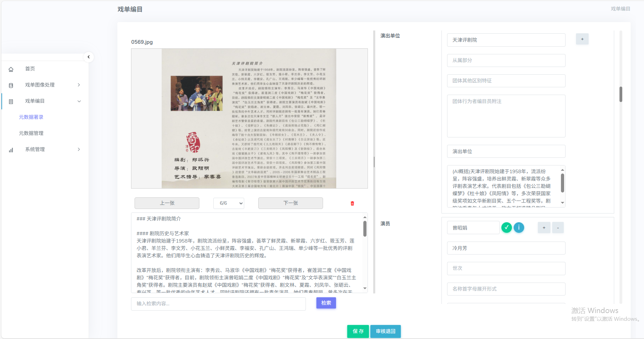
Task: Remove actor entry with minus button
Action: (x=558, y=228)
